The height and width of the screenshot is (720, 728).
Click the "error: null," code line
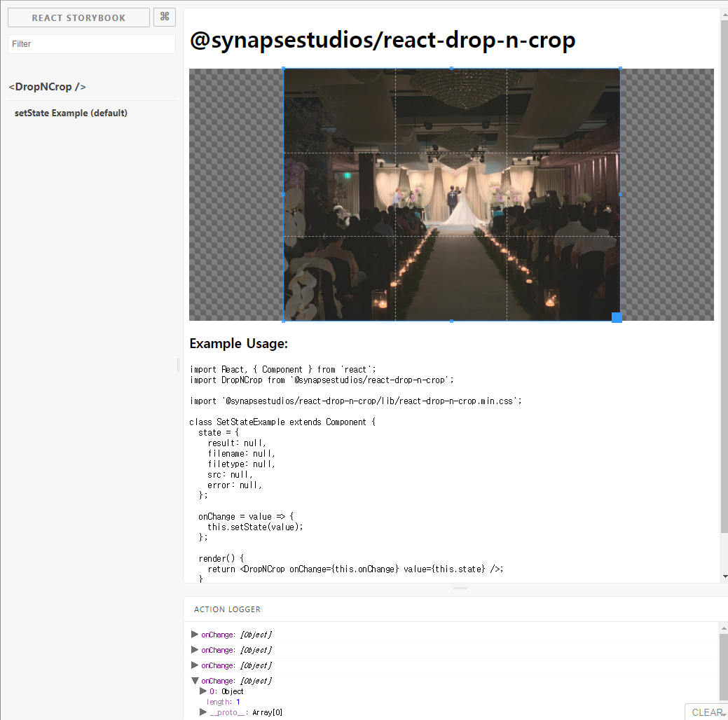pyautogui.click(x=234, y=485)
